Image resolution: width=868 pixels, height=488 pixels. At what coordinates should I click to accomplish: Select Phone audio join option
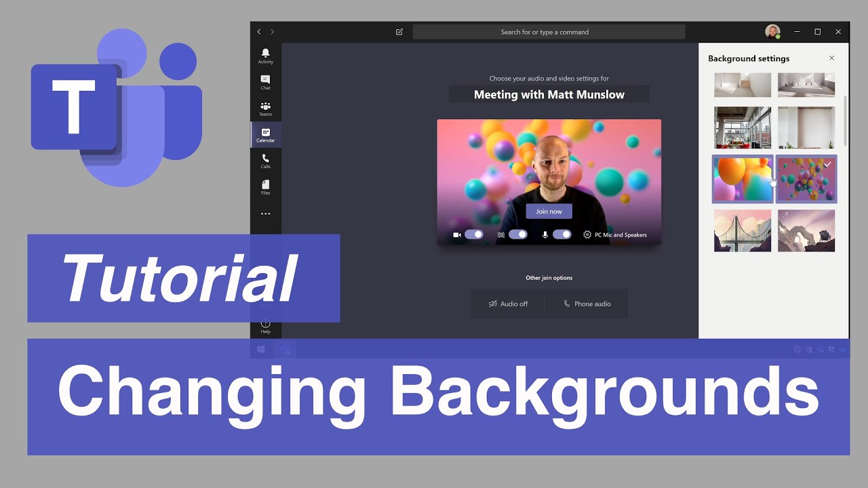coord(587,304)
